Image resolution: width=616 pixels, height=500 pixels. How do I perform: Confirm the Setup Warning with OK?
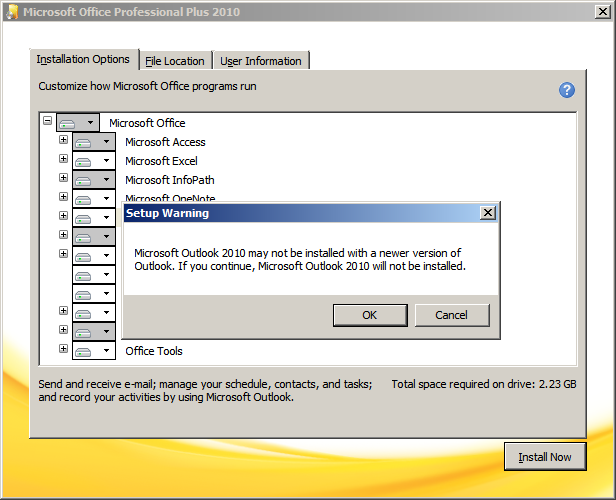pos(370,315)
